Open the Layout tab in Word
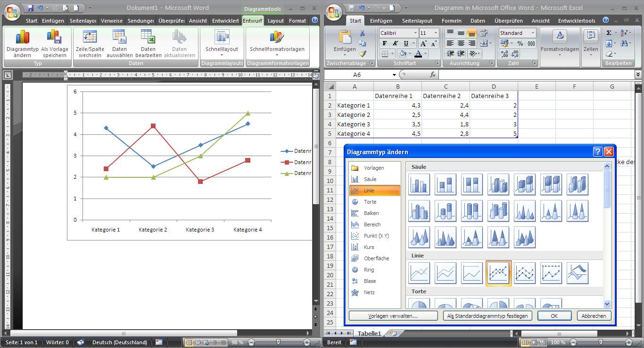 pos(276,21)
